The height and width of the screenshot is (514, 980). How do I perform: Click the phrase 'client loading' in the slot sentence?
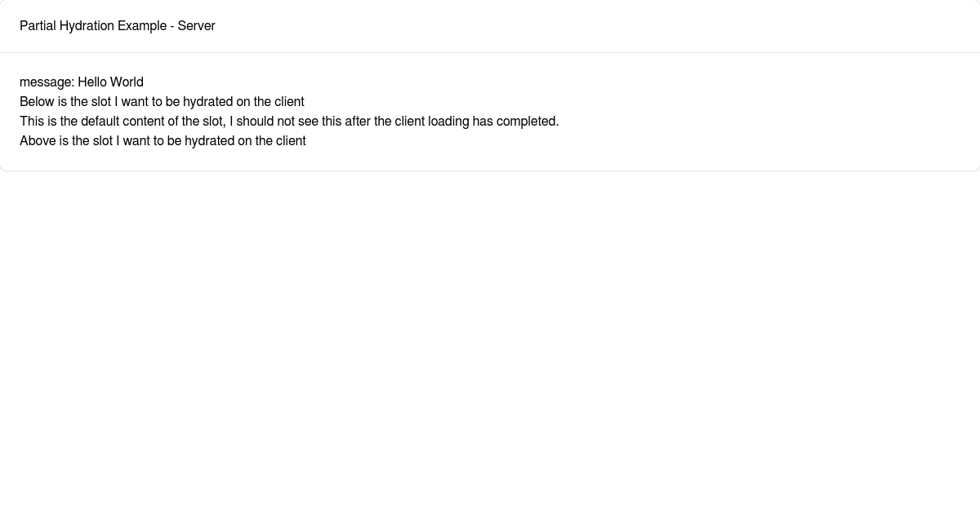pos(432,122)
